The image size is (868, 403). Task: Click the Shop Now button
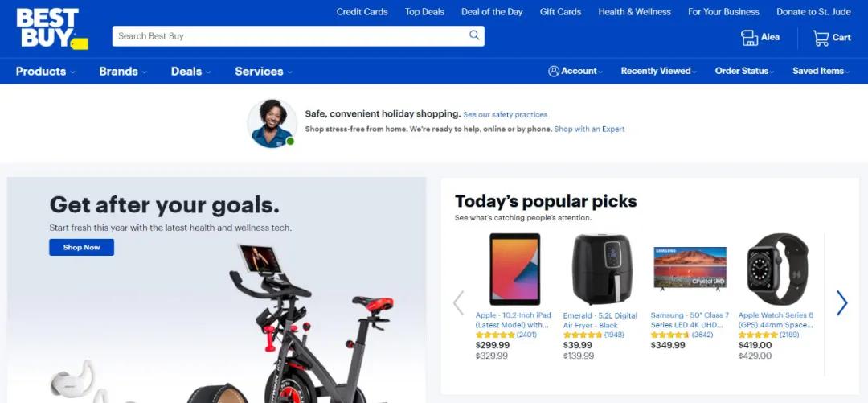pos(81,247)
